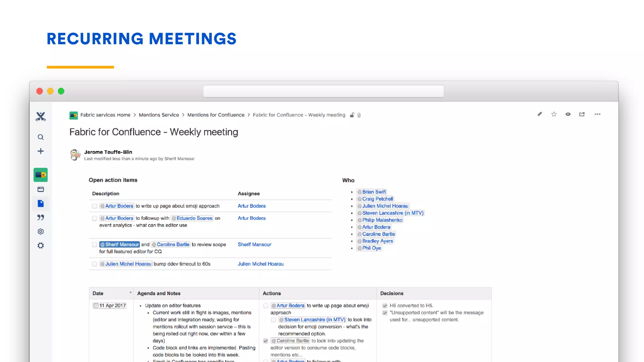Click the Assignee column header
This screenshot has height=362, width=644.
pos(249,194)
